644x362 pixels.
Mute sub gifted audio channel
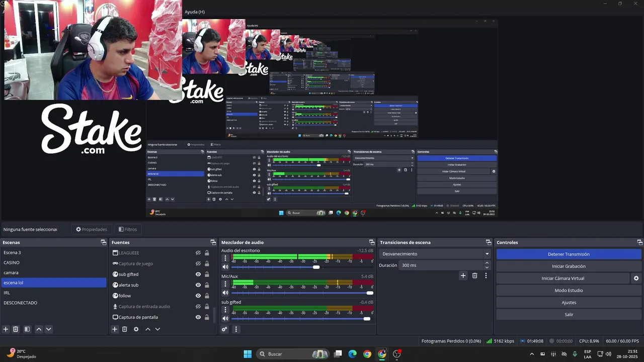click(225, 318)
